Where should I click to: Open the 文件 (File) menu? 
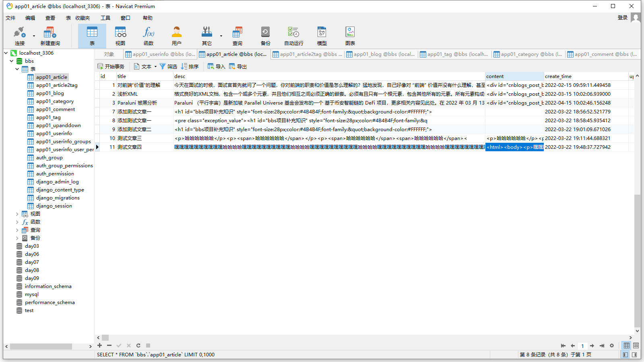point(10,18)
